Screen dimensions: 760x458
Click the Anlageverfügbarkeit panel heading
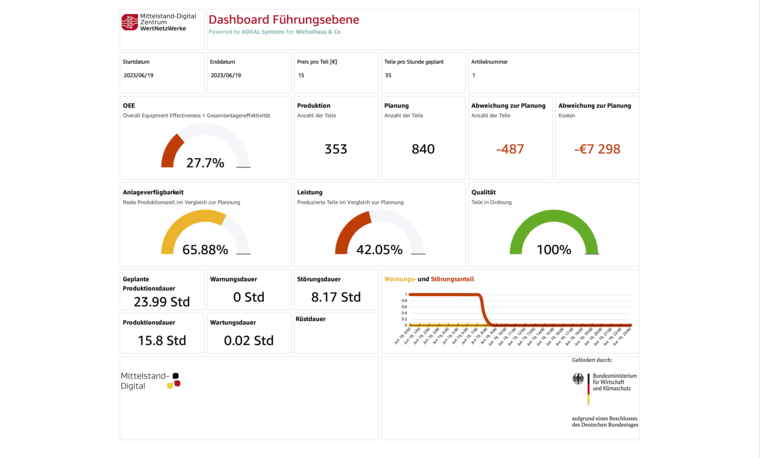tap(153, 192)
